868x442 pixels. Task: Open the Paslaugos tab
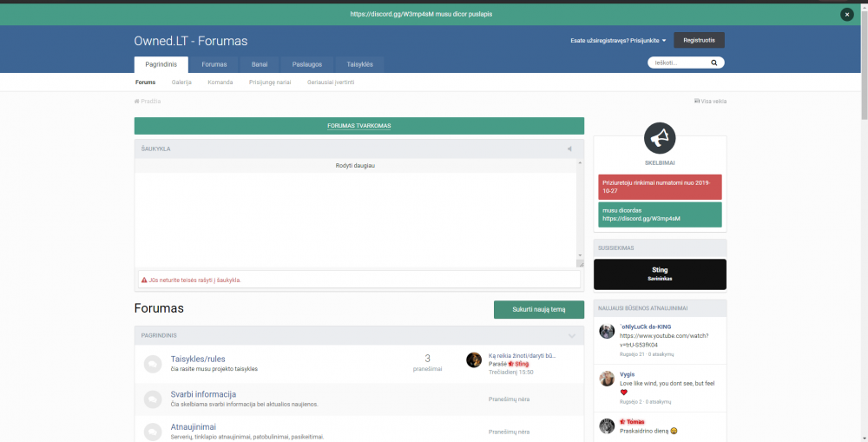[307, 64]
